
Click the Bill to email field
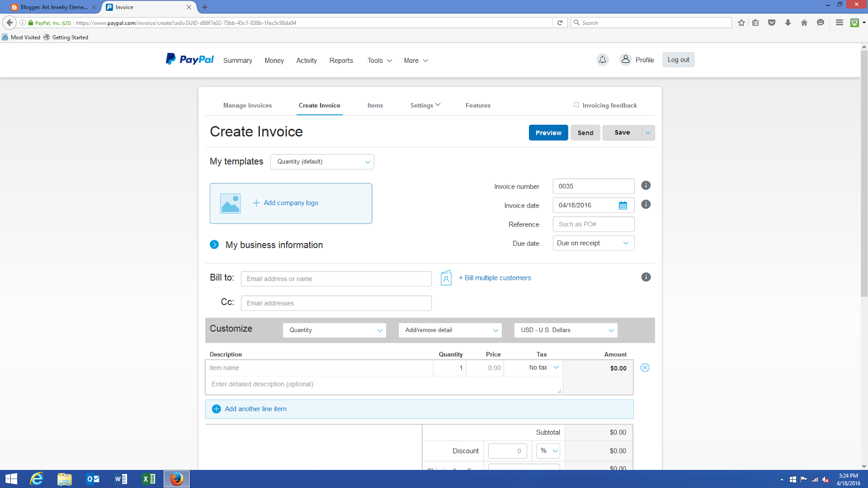coord(336,279)
